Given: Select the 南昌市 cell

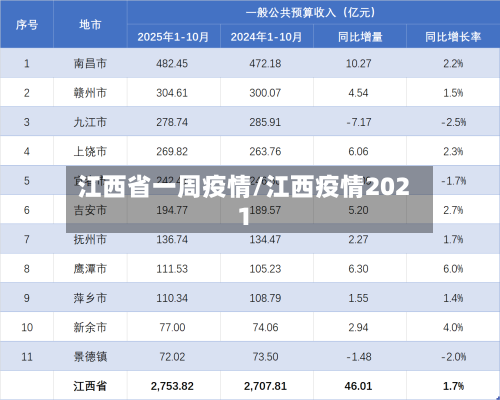Looking at the screenshot, I should pyautogui.click(x=90, y=63).
